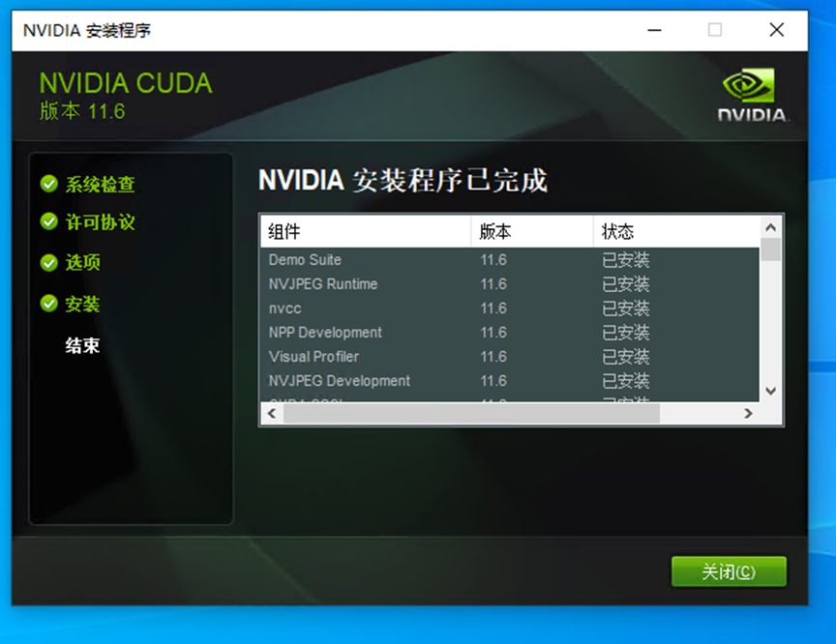Click the green check beside 许可协议

(49, 221)
